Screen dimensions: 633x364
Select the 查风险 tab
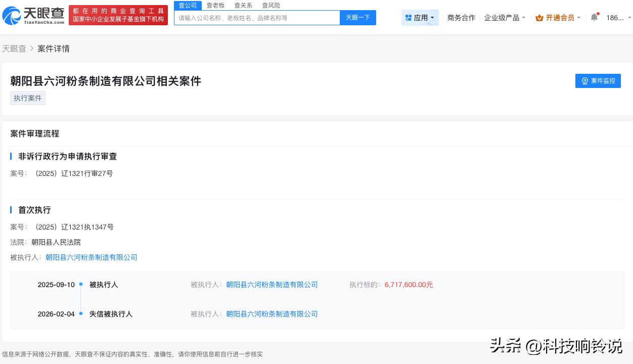[x=271, y=5]
